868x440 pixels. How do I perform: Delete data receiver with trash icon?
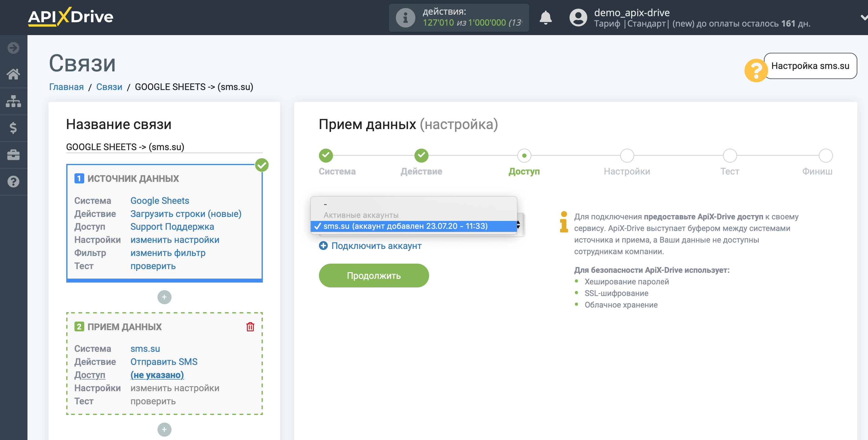(250, 327)
